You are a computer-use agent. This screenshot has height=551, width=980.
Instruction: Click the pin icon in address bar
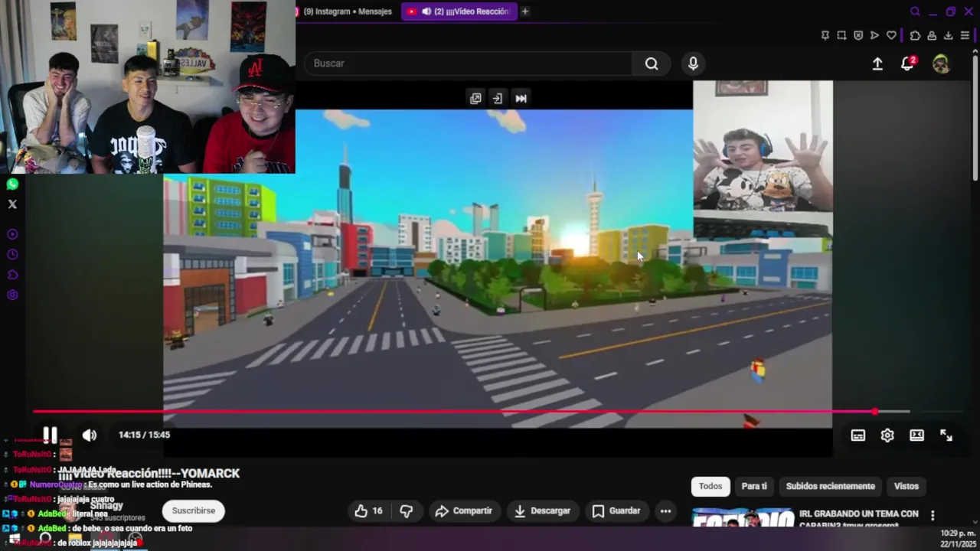point(825,35)
